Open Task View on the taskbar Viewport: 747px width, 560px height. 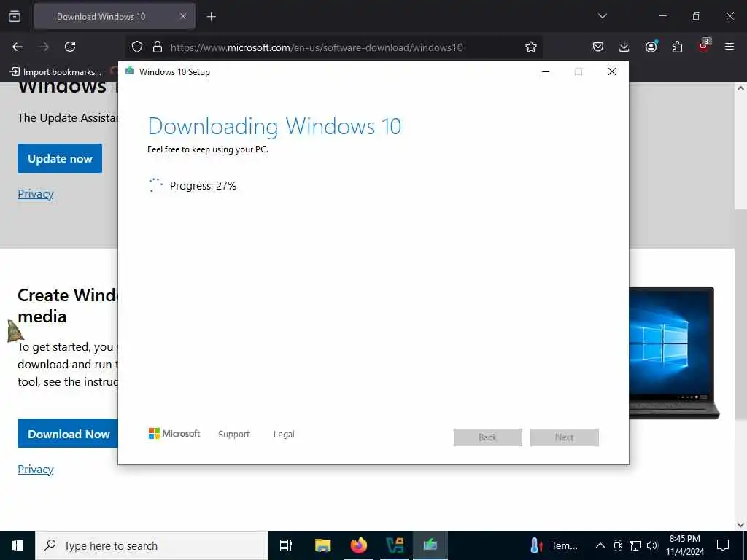pos(286,545)
